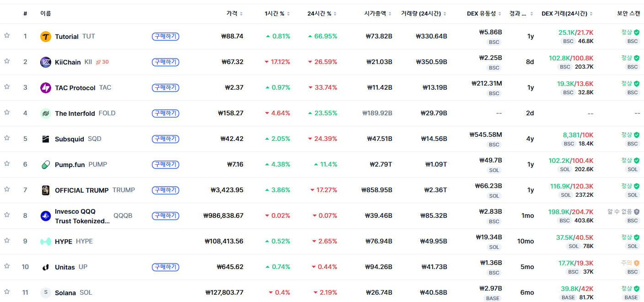Star the TAC Protocol row
The image size is (644, 302).
(7, 86)
